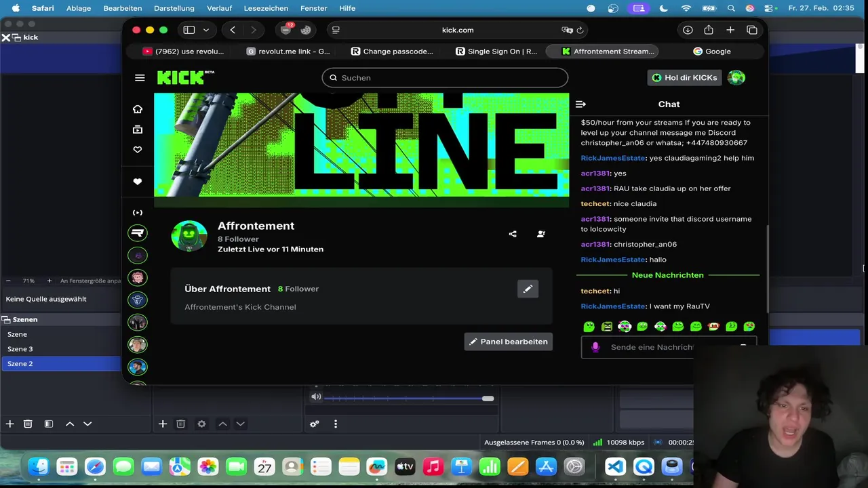Image resolution: width=868 pixels, height=488 pixels.
Task: Open the R-logo channel avatar in sidebar
Action: click(138, 233)
